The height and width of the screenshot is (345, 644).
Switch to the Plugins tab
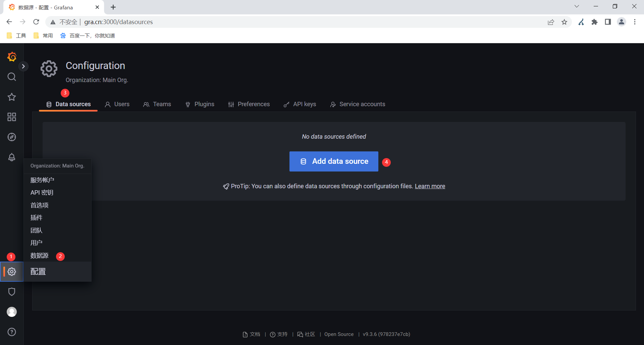click(200, 104)
